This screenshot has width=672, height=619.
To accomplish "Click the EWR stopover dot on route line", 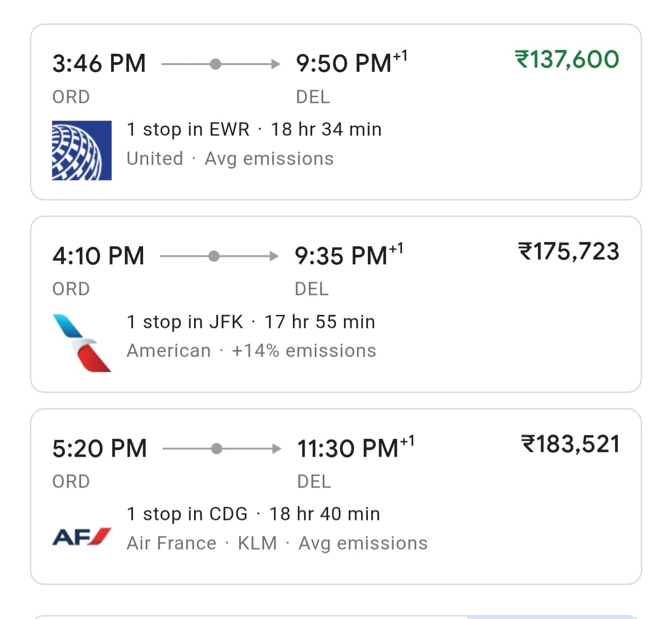I will pos(215,64).
